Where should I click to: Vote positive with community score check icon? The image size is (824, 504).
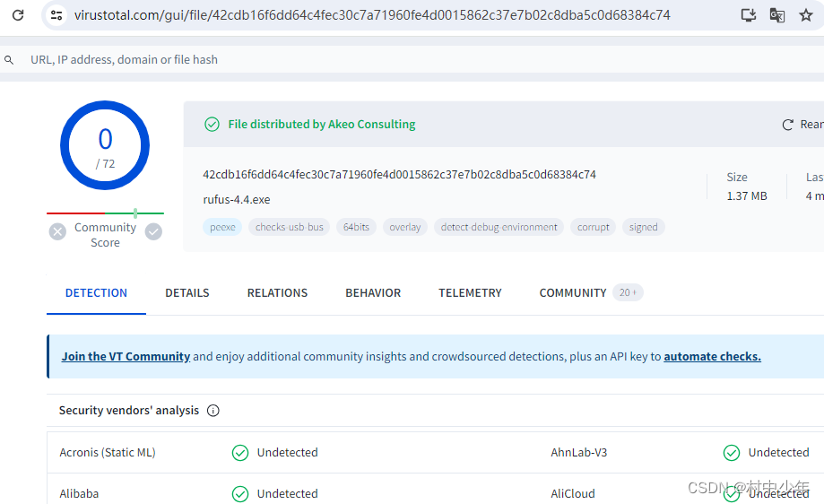[x=153, y=231]
